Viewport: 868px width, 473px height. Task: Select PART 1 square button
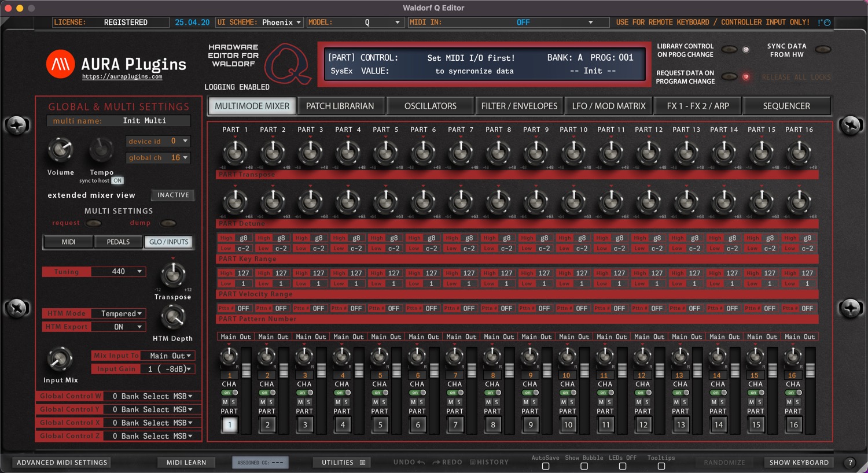(230, 424)
